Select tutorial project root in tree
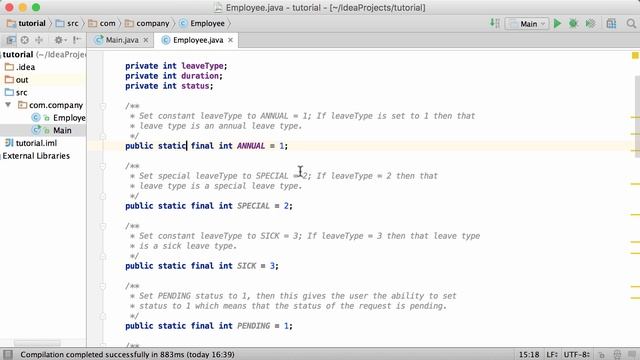 click(43, 54)
